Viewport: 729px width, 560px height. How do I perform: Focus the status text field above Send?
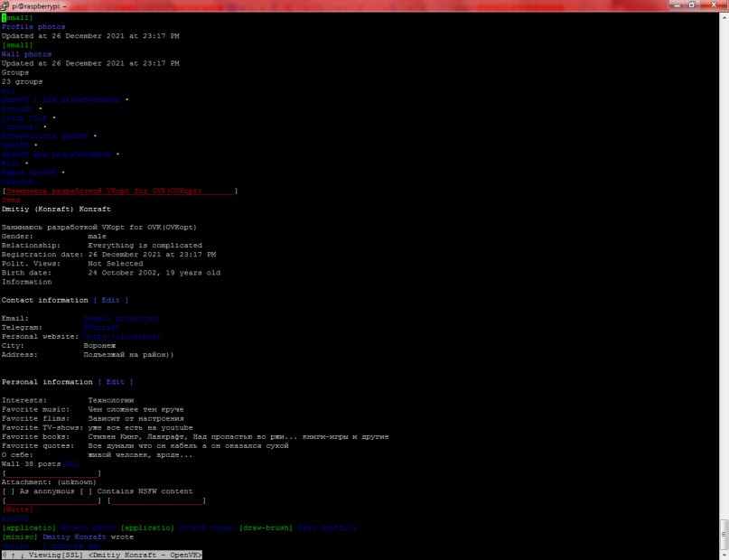119,191
